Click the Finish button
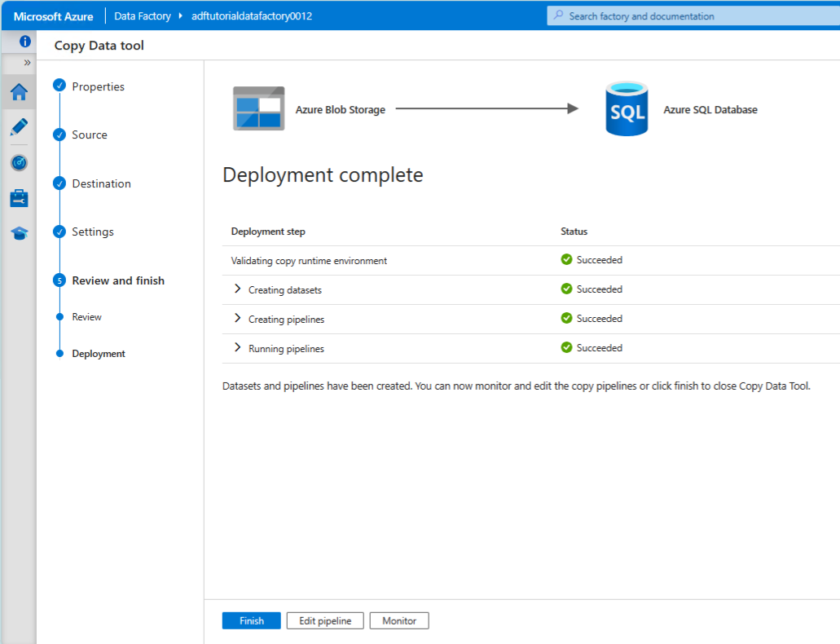Viewport: 840px width, 644px height. (251, 620)
